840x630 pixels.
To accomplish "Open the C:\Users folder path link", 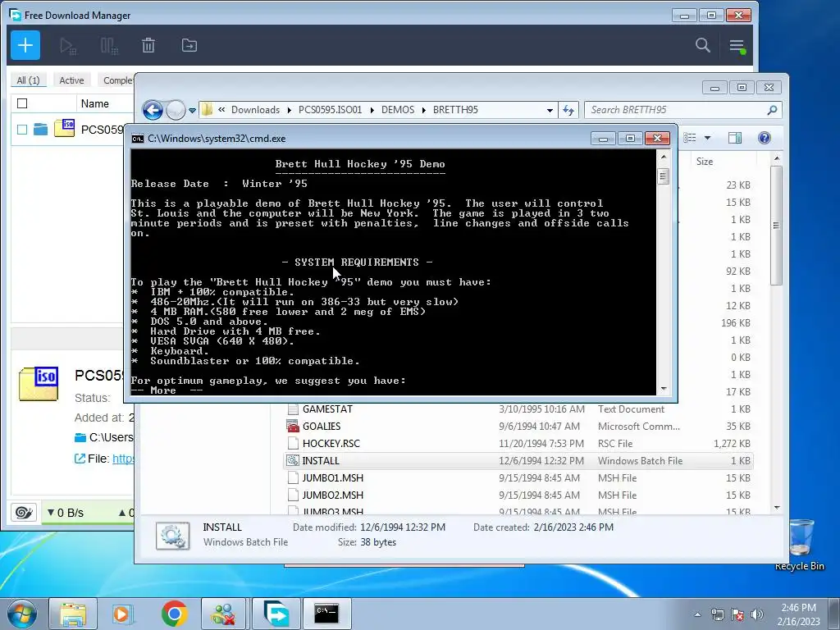I will 111,438.
